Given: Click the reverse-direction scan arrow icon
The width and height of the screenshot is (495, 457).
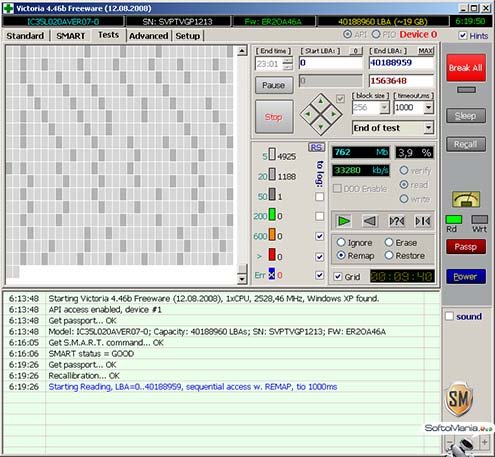Looking at the screenshot, I should click(x=369, y=221).
